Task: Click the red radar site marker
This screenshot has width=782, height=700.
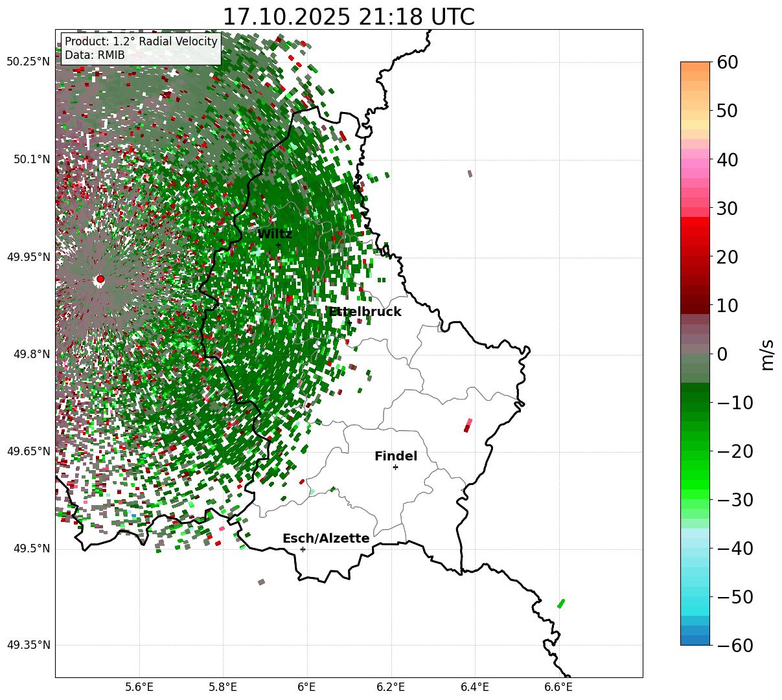Action: (x=100, y=279)
